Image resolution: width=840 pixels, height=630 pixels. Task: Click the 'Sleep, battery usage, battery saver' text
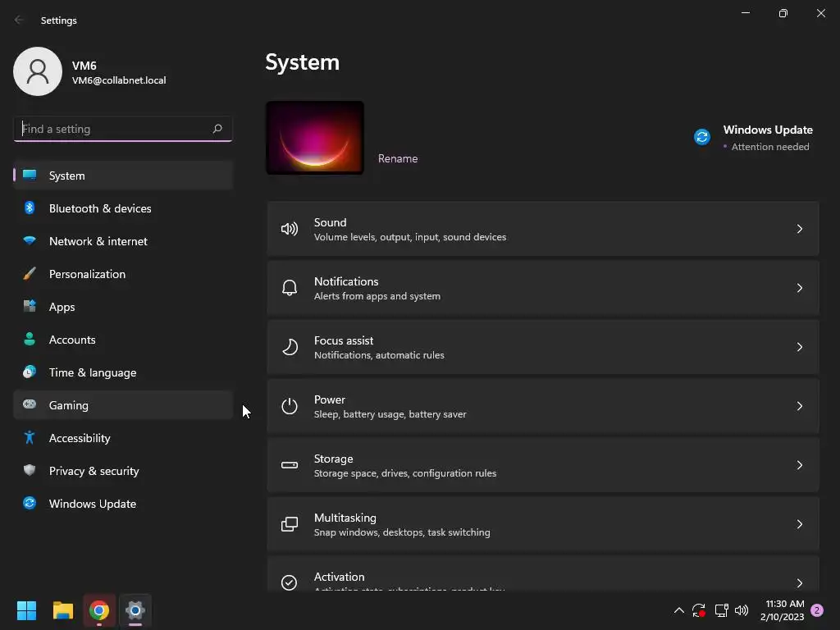tap(390, 414)
